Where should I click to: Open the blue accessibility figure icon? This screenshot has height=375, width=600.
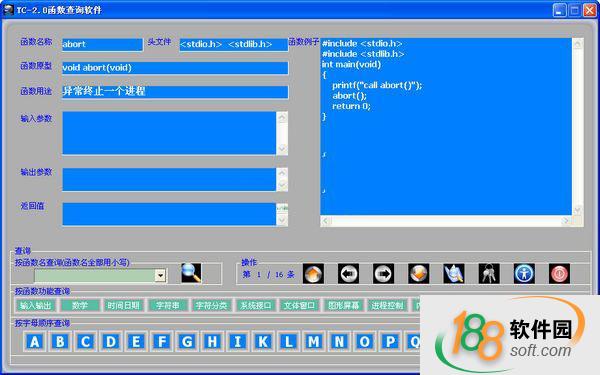point(524,274)
